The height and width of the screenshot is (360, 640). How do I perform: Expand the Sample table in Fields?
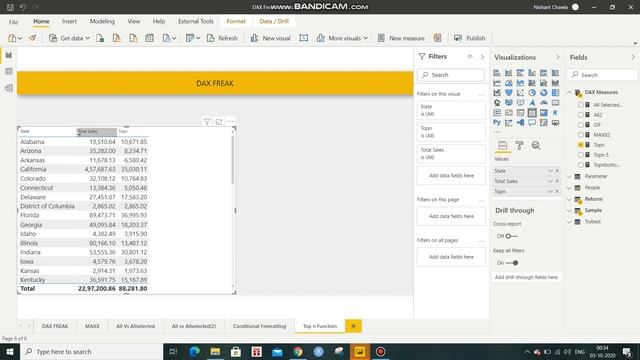pyautogui.click(x=570, y=211)
